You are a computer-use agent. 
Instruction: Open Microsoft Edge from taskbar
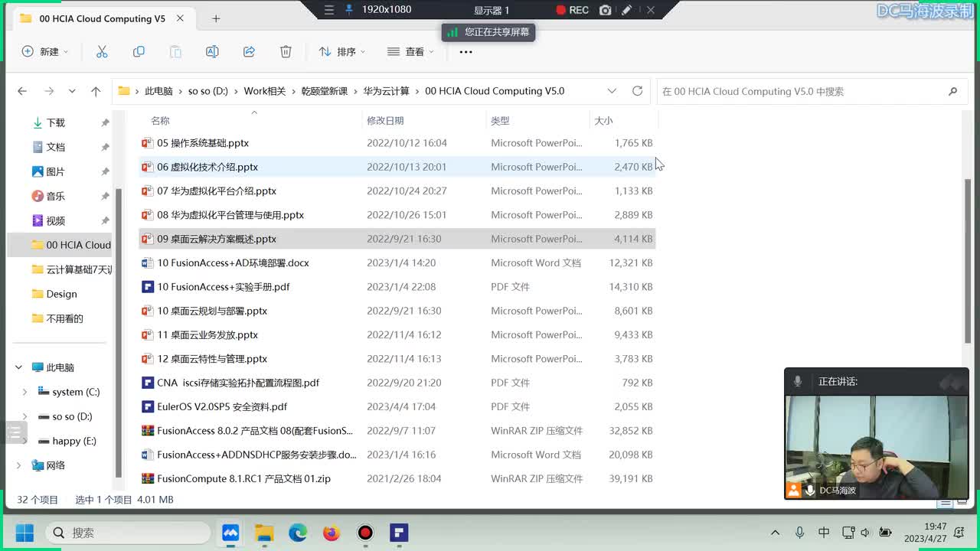pyautogui.click(x=298, y=533)
